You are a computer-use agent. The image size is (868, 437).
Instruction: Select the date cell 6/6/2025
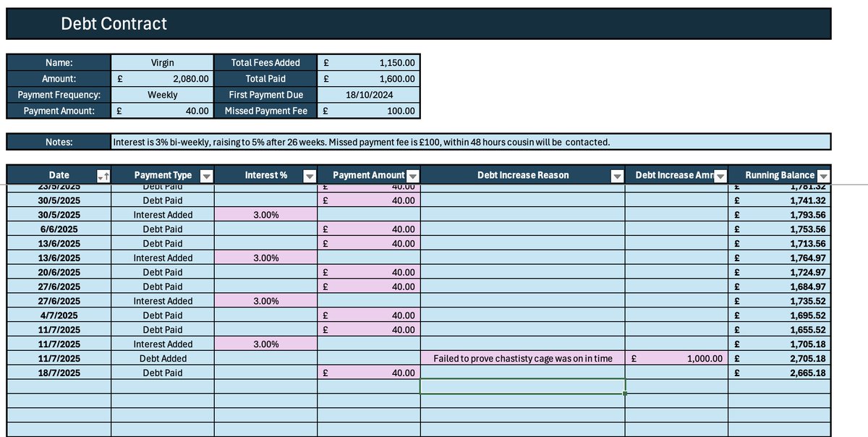point(59,229)
